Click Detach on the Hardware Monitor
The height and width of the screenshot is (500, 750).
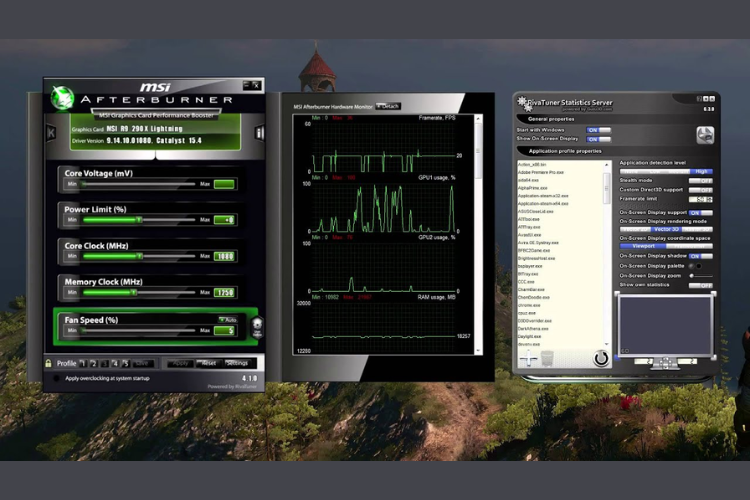(388, 106)
